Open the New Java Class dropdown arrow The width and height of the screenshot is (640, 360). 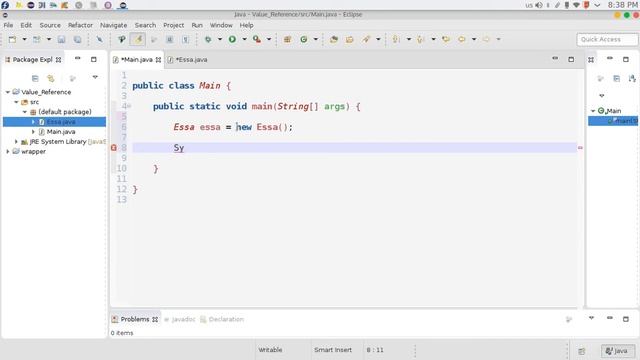pyautogui.click(x=316, y=39)
